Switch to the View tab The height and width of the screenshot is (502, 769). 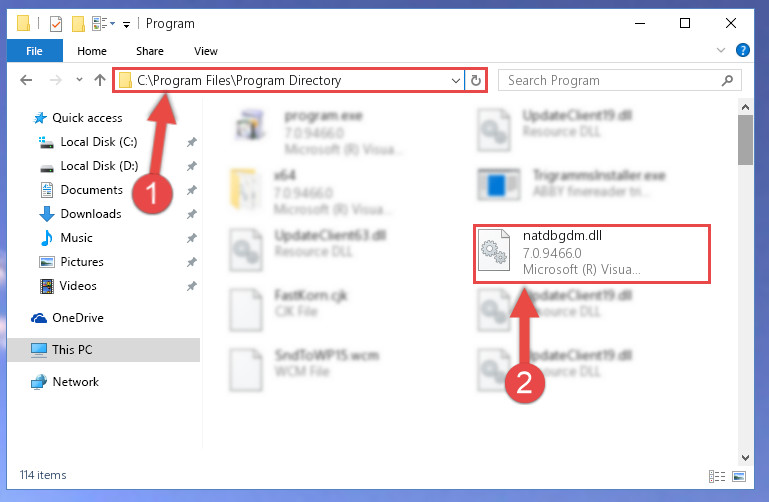point(205,51)
